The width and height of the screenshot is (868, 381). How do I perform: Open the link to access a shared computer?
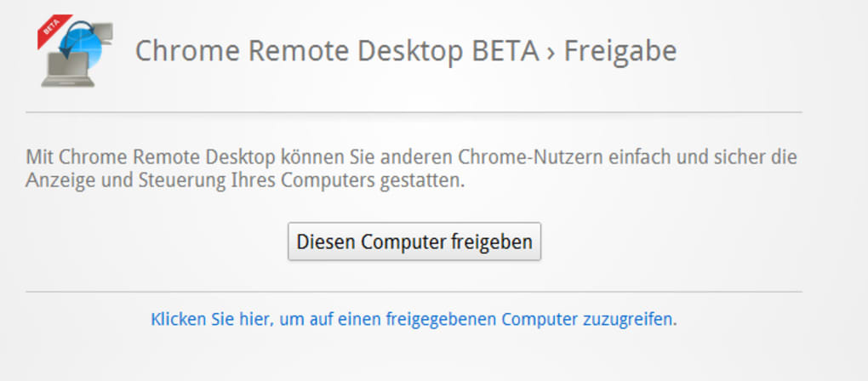(414, 320)
